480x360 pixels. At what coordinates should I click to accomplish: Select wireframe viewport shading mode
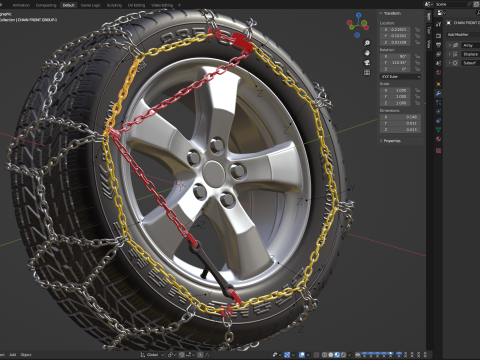[324, 355]
